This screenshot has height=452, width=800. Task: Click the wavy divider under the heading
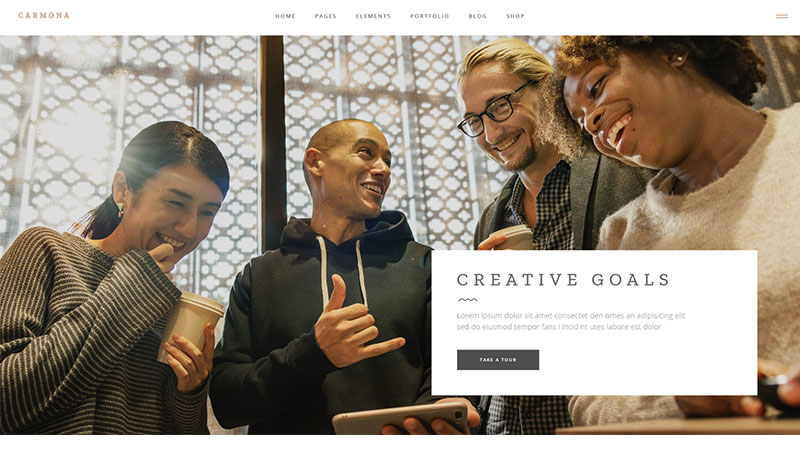tap(467, 299)
